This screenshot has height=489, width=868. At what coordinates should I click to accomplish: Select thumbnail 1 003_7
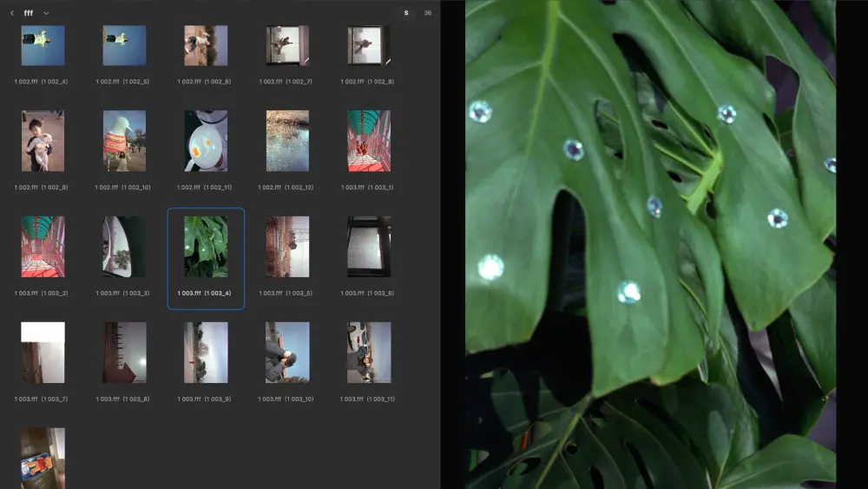tap(43, 353)
